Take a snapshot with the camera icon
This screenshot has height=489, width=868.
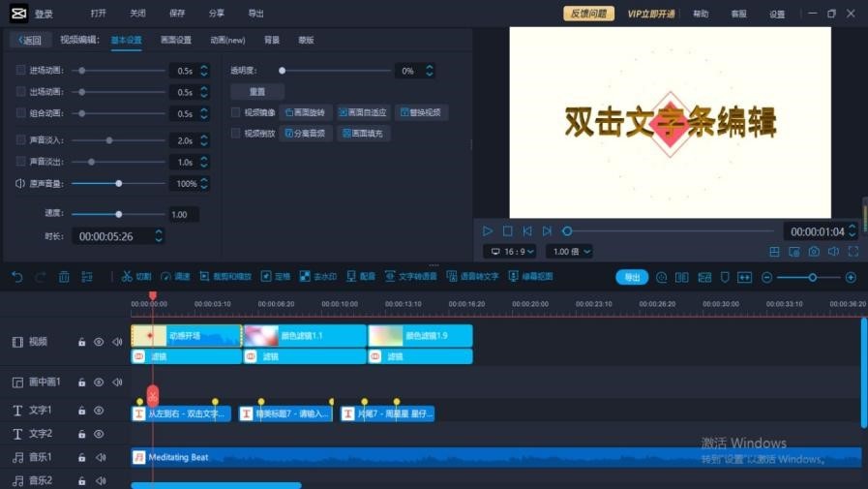[x=814, y=252]
